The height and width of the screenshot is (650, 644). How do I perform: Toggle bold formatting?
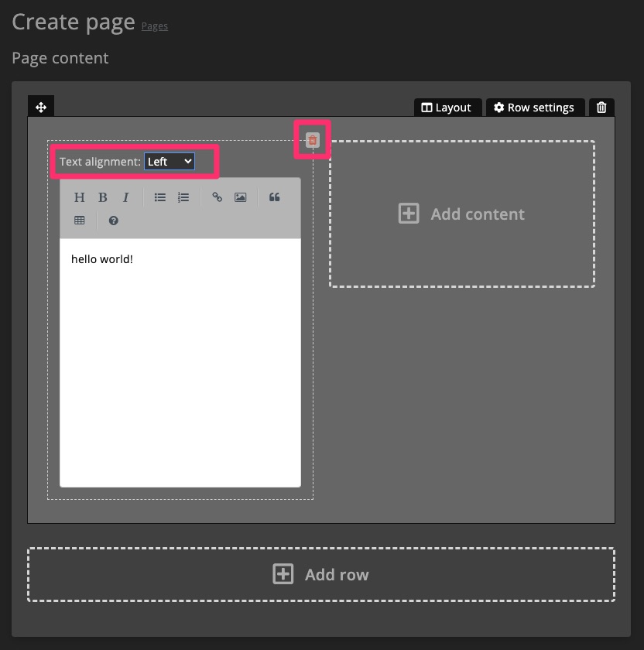pos(102,197)
